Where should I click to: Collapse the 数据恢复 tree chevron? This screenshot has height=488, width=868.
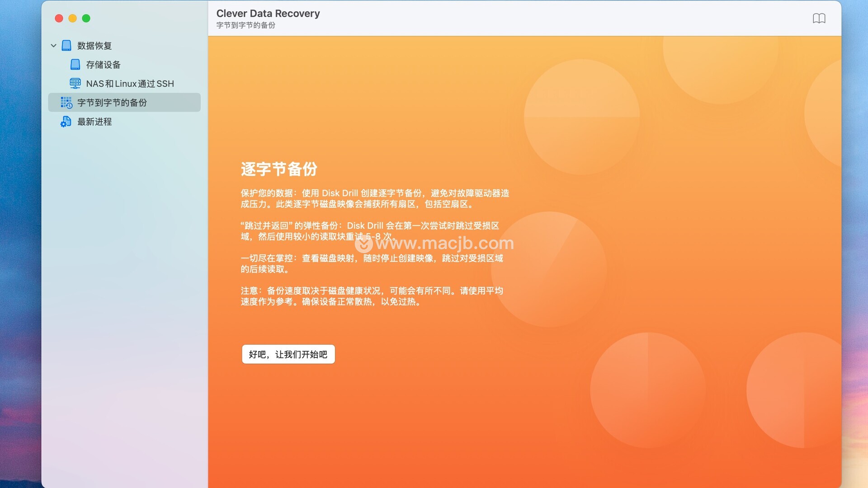pos(53,46)
